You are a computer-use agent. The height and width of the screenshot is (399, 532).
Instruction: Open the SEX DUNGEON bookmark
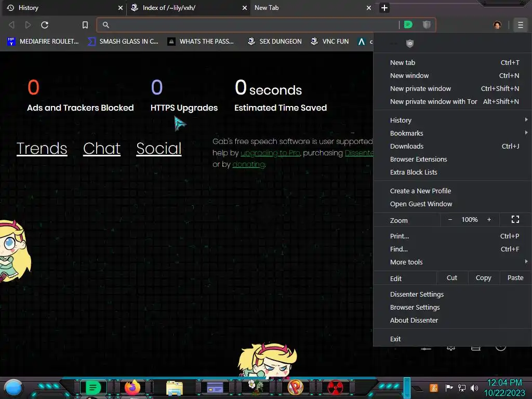click(275, 42)
